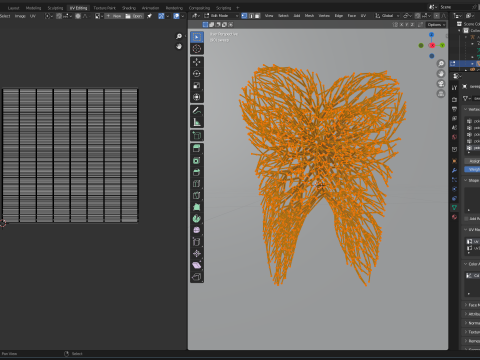The width and height of the screenshot is (480, 360).
Task: Switch to the Texture Paint workspace tab
Action: pyautogui.click(x=104, y=8)
